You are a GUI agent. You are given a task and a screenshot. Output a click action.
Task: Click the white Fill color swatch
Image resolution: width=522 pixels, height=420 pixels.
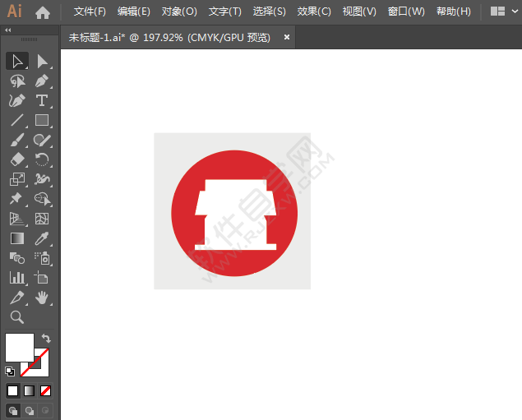[x=20, y=347]
